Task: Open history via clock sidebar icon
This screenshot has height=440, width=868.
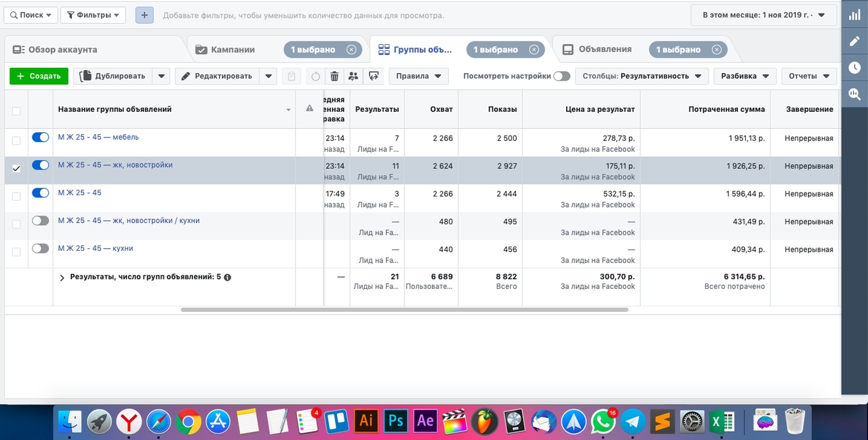Action: tap(854, 67)
